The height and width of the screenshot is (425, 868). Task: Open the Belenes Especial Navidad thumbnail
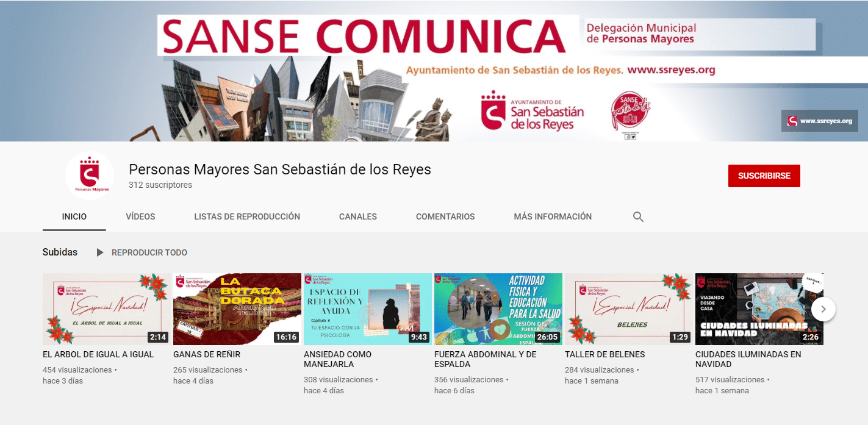tap(629, 309)
